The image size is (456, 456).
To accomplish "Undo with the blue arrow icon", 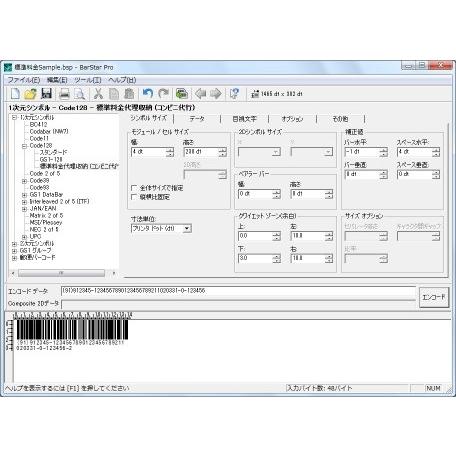I will tap(148, 94).
